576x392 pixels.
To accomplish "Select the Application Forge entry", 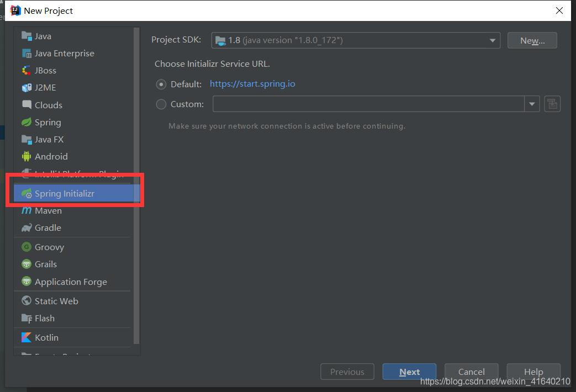I will tap(73, 282).
